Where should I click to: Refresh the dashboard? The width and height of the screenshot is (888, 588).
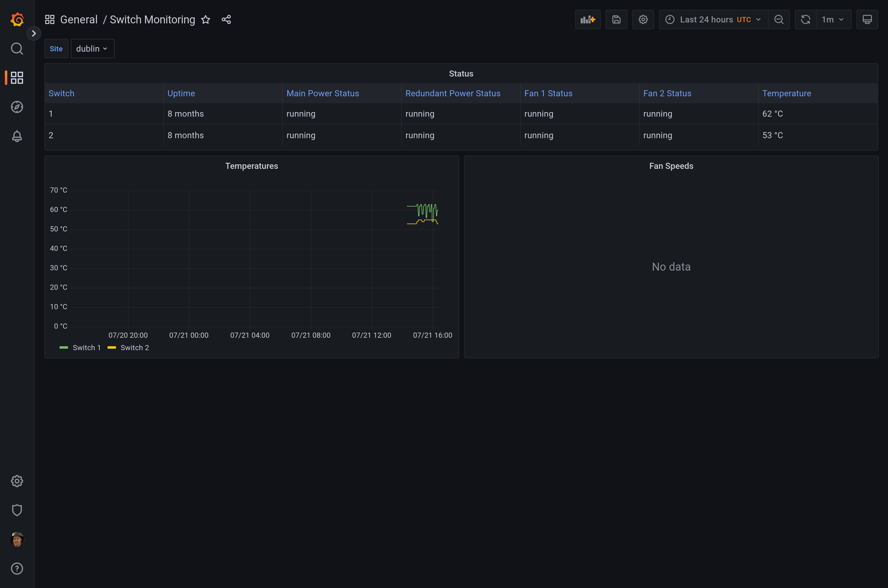[805, 19]
